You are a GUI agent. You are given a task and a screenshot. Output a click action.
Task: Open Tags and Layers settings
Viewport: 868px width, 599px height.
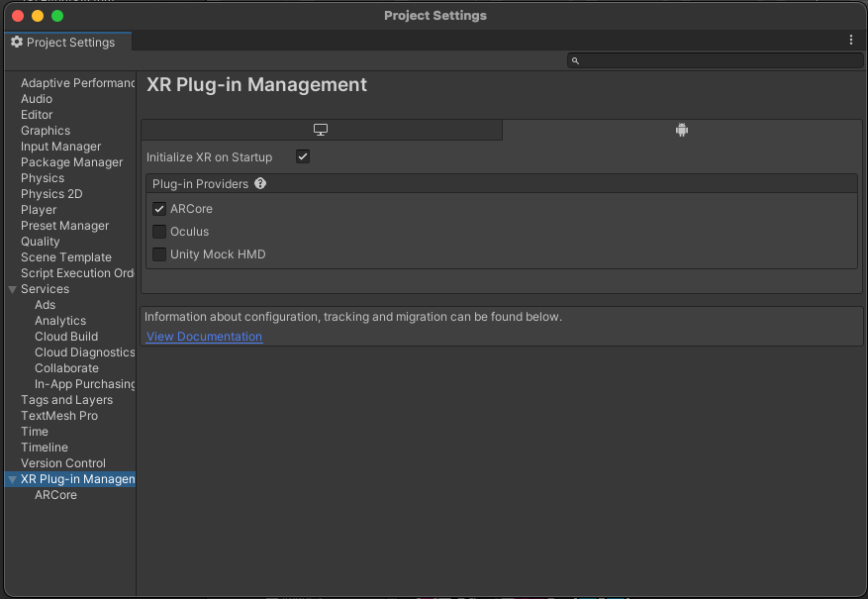66,400
